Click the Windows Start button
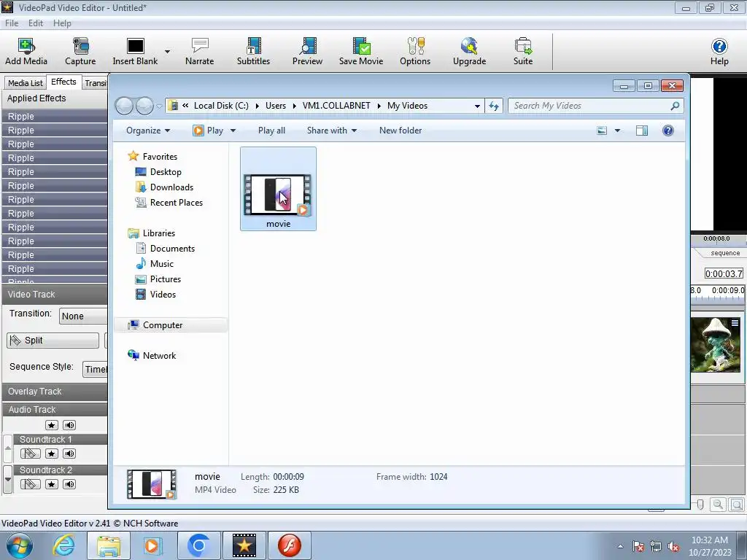The width and height of the screenshot is (747, 560). pyautogui.click(x=20, y=545)
